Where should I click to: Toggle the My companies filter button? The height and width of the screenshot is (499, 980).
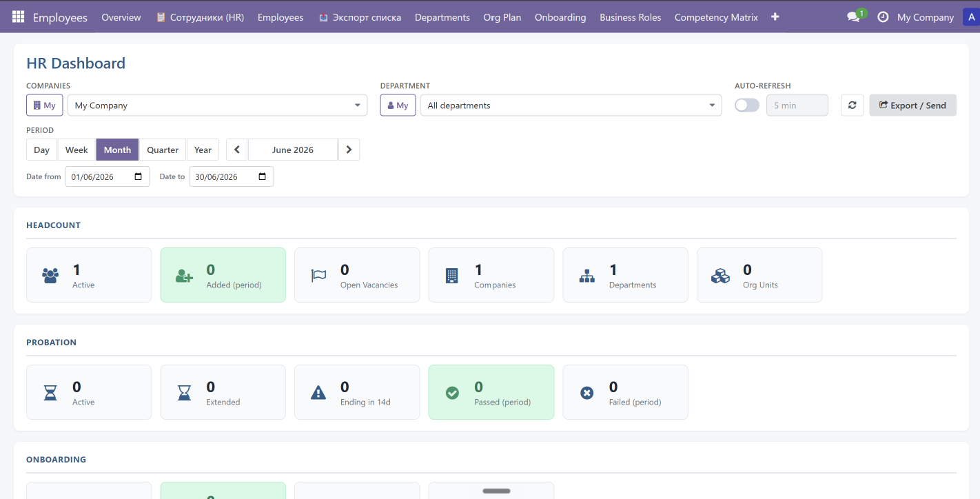pos(45,105)
